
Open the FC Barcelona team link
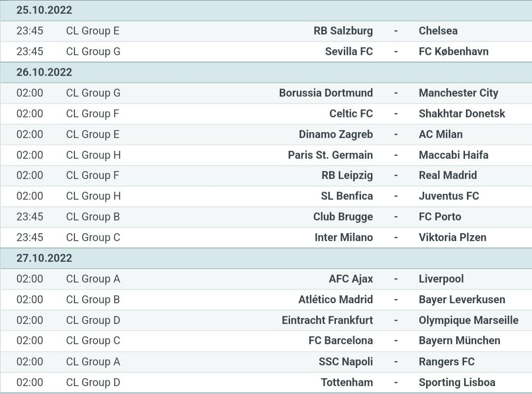pos(341,341)
